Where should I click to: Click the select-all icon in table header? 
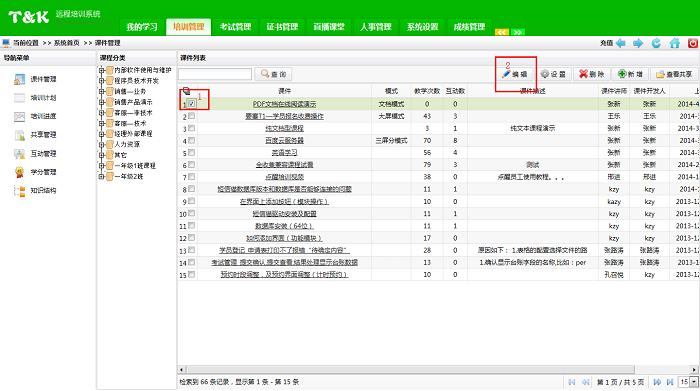pyautogui.click(x=187, y=91)
